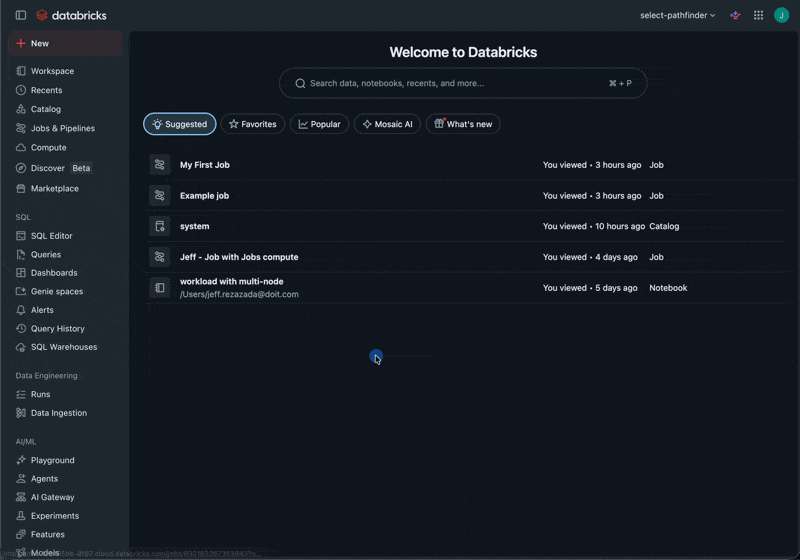Select the What's new tab
800x560 pixels.
[463, 124]
